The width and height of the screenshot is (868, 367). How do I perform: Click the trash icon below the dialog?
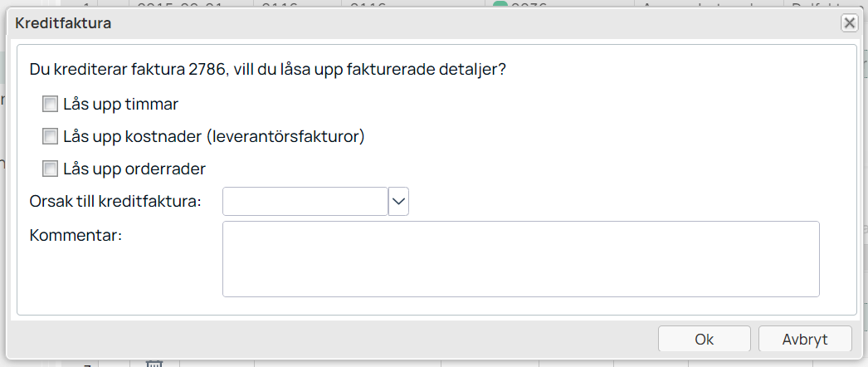pos(154,363)
